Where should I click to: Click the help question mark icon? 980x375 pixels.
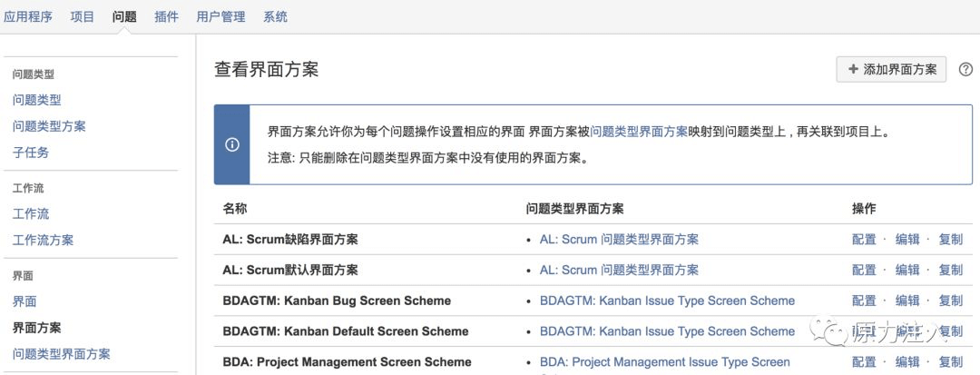(965, 69)
